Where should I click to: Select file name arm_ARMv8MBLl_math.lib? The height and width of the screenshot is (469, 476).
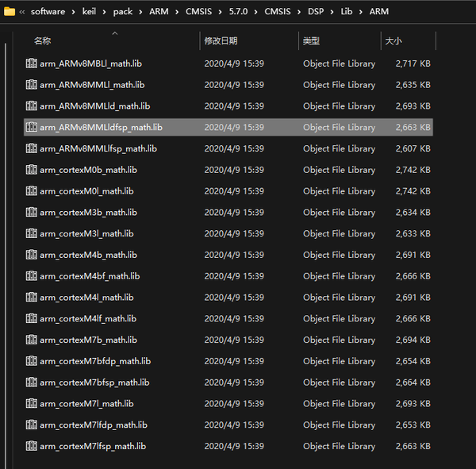coord(90,63)
